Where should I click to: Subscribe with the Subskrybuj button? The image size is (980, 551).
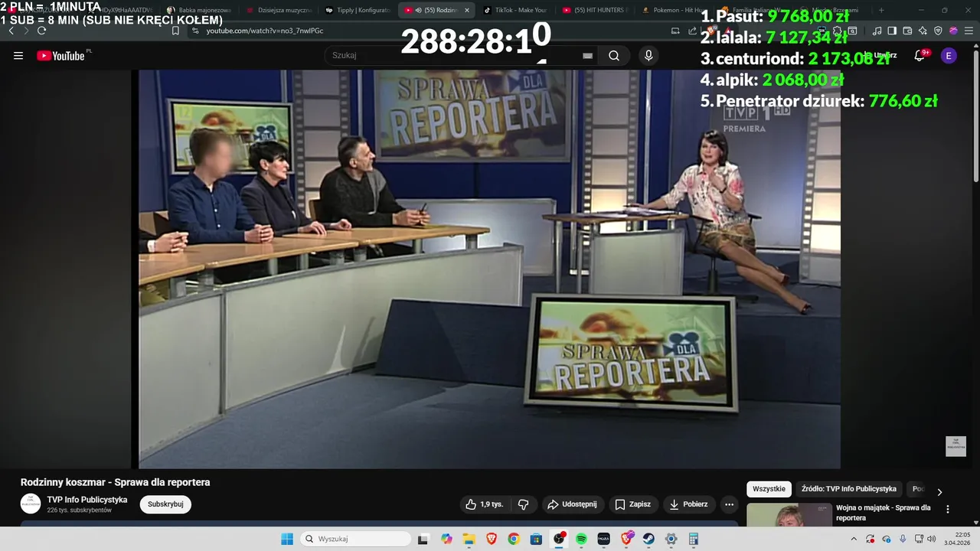[x=165, y=504]
